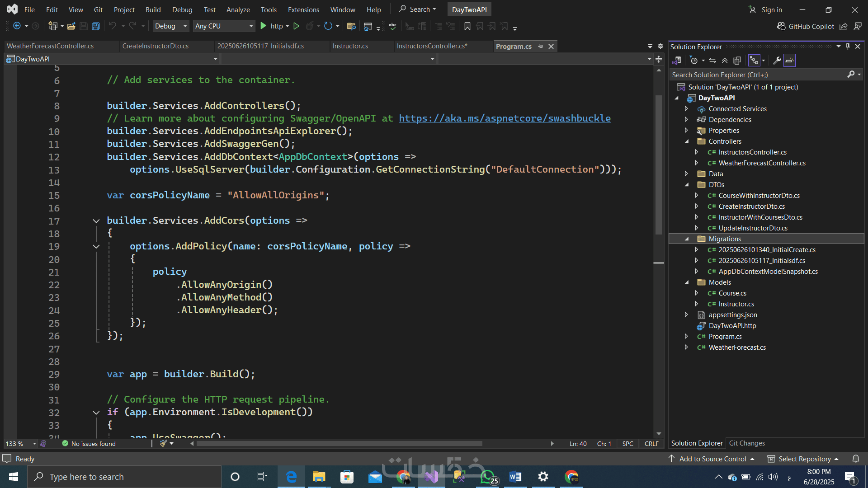This screenshot has height=488, width=868.
Task: Toggle auto-hide pin on Solution Explorer
Action: point(848,47)
